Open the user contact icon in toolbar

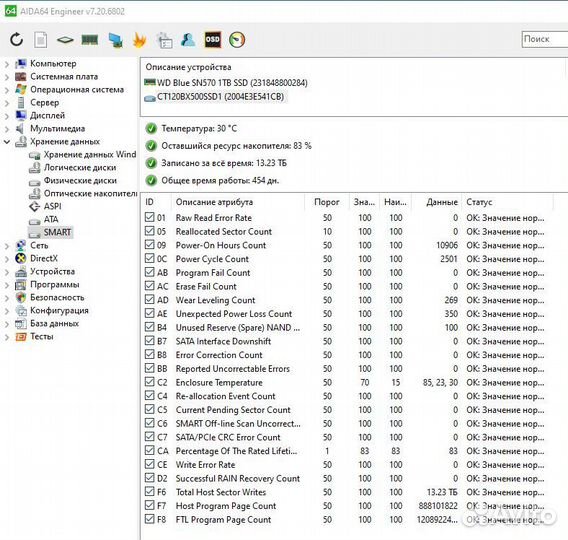(x=188, y=39)
